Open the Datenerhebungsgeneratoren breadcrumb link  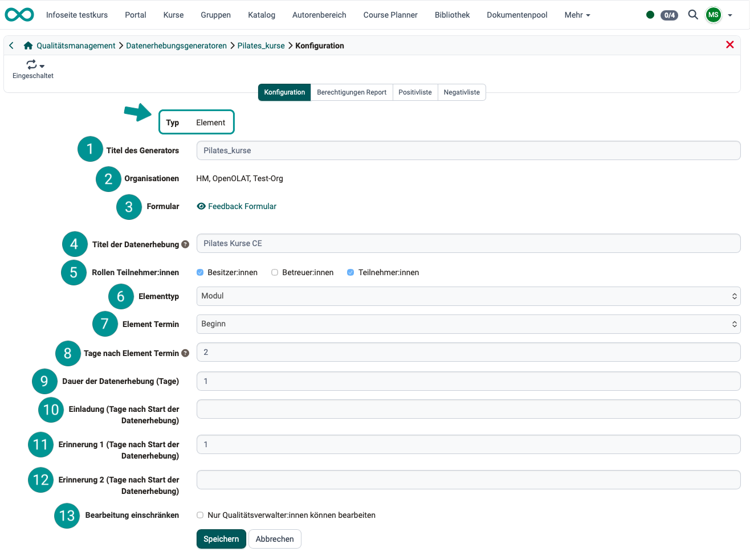click(x=176, y=45)
